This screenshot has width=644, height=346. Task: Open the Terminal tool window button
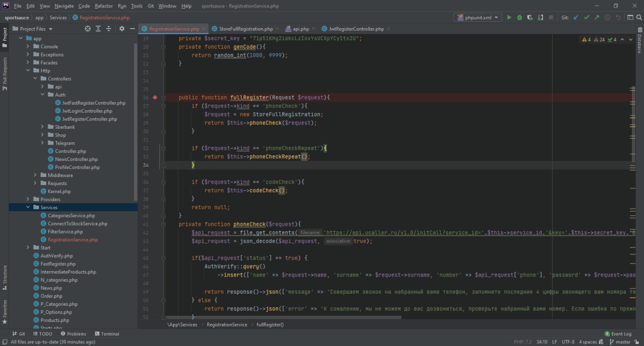click(106, 333)
